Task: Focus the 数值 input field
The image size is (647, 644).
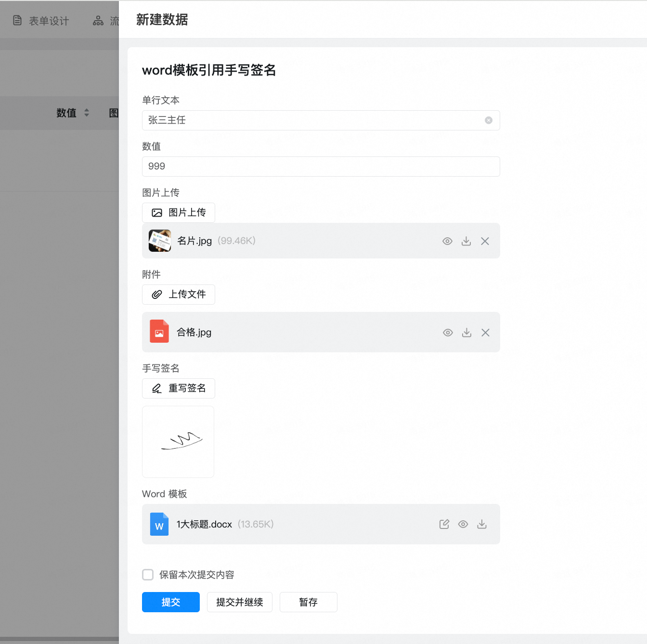Action: 321,167
